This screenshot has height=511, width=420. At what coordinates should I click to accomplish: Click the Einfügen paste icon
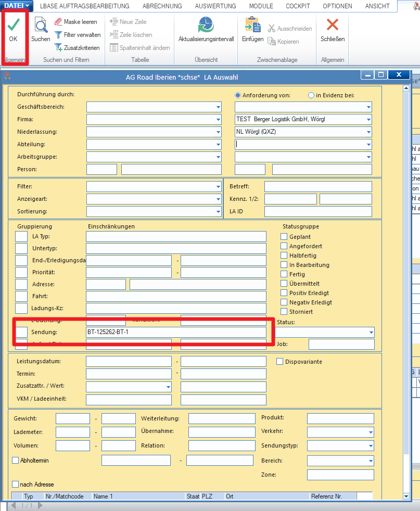tap(252, 25)
